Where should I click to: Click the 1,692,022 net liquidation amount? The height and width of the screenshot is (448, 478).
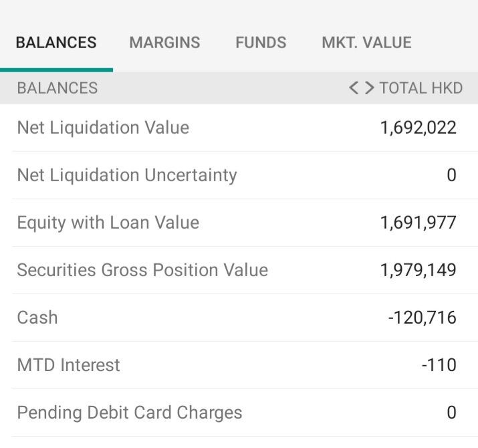click(419, 128)
